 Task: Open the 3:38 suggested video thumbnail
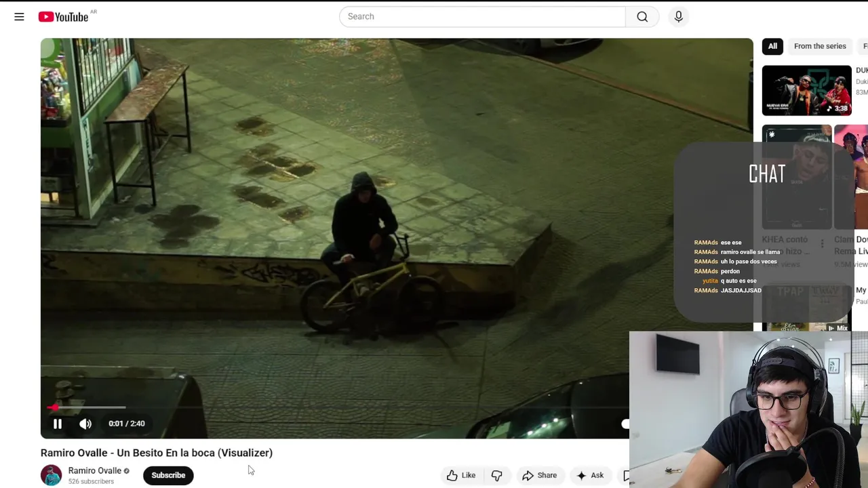[806, 90]
